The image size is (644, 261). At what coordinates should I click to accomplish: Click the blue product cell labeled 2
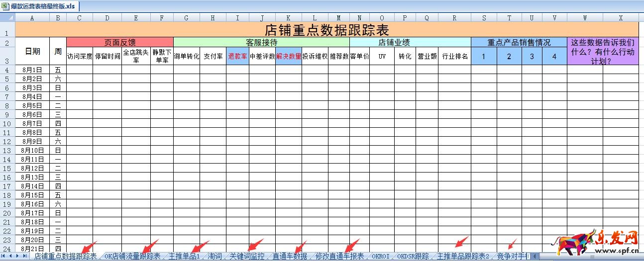509,56
